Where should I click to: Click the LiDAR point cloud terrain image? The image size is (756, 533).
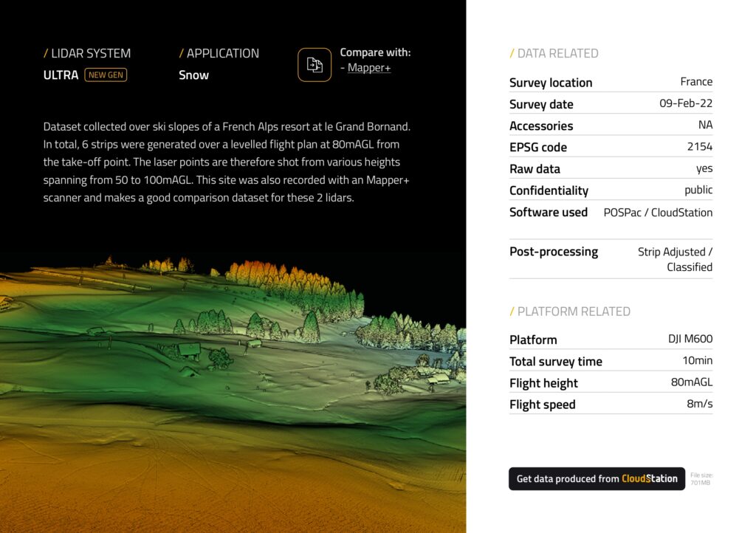click(x=233, y=391)
